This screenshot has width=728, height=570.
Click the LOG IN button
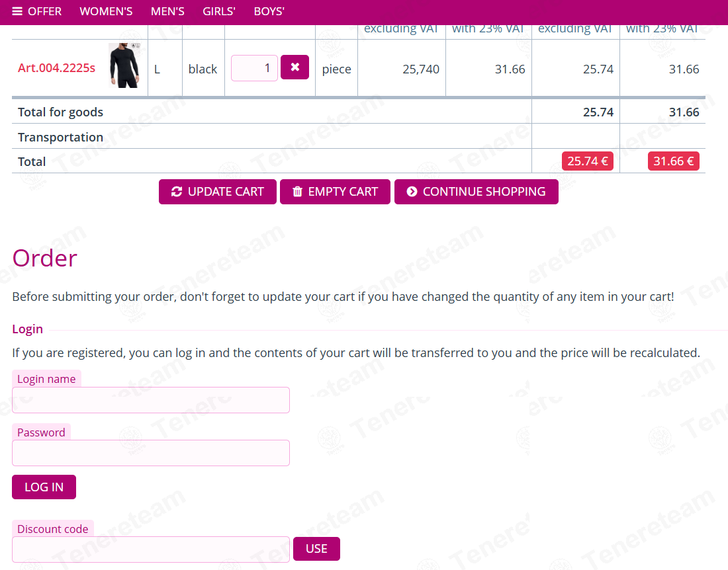(x=44, y=487)
